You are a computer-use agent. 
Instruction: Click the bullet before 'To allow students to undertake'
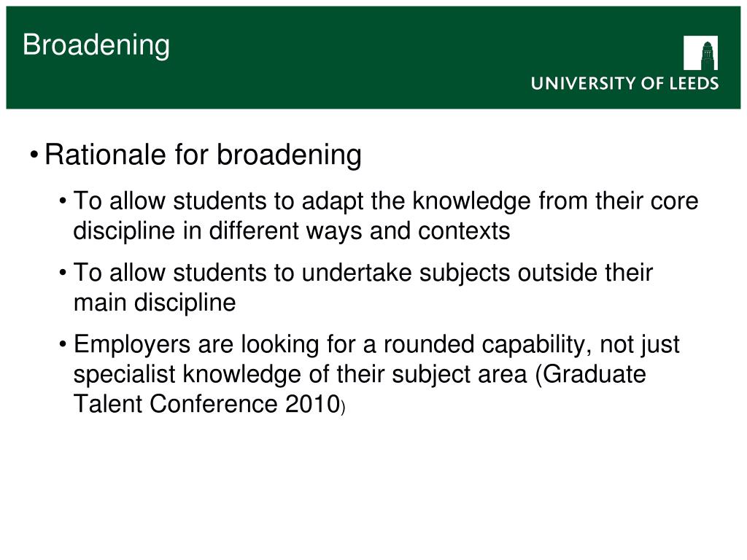click(x=63, y=273)
